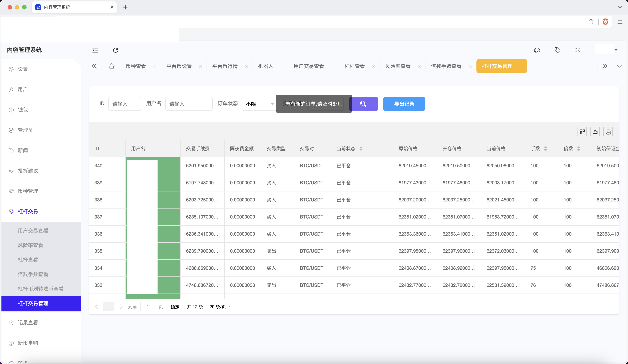Click the page number jump input
This screenshot has width=628, height=364.
tap(148, 307)
